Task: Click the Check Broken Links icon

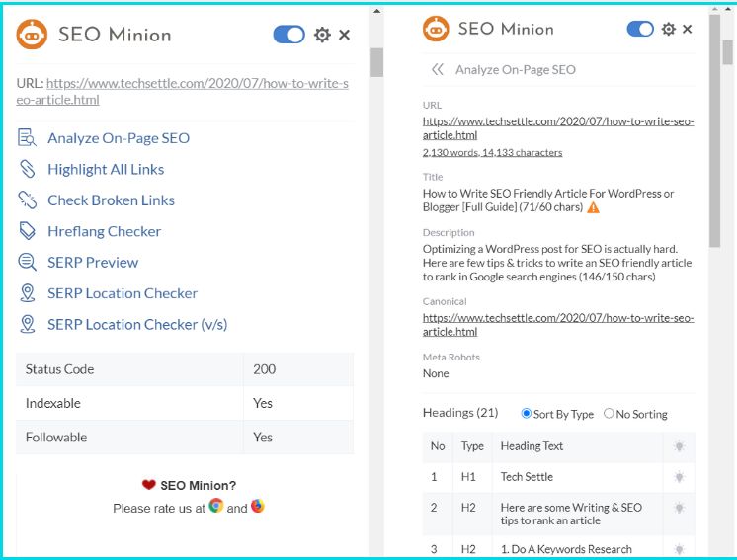Action: [27, 200]
